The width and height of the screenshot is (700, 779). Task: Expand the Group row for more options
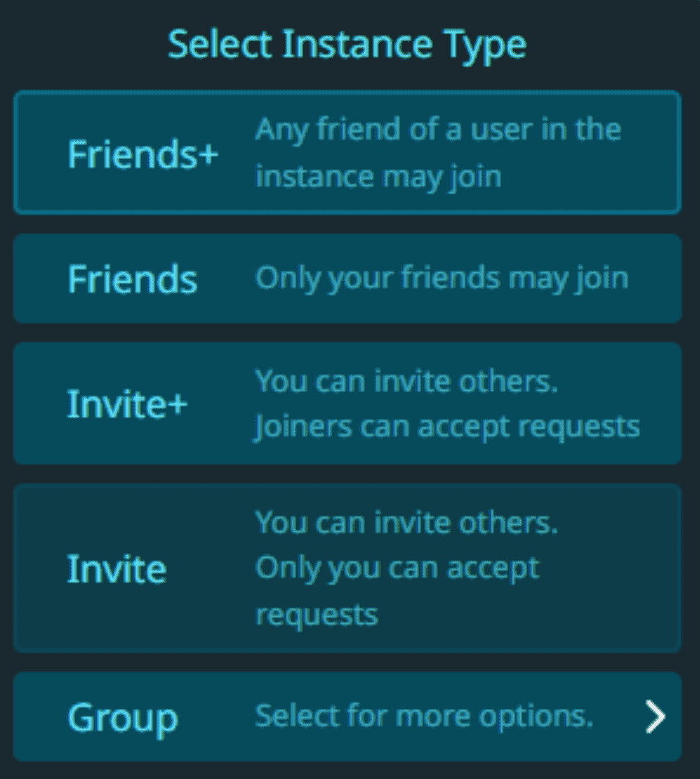pyautogui.click(x=347, y=716)
